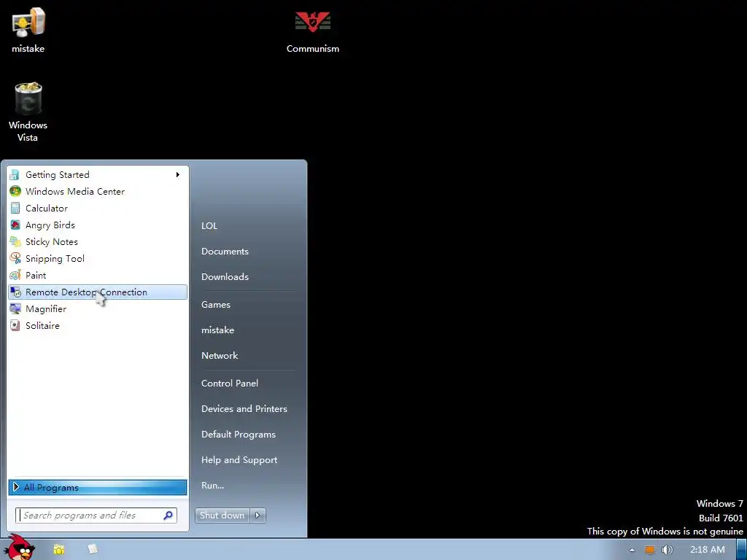Click the Shut down button
The image size is (747, 560).
click(222, 516)
